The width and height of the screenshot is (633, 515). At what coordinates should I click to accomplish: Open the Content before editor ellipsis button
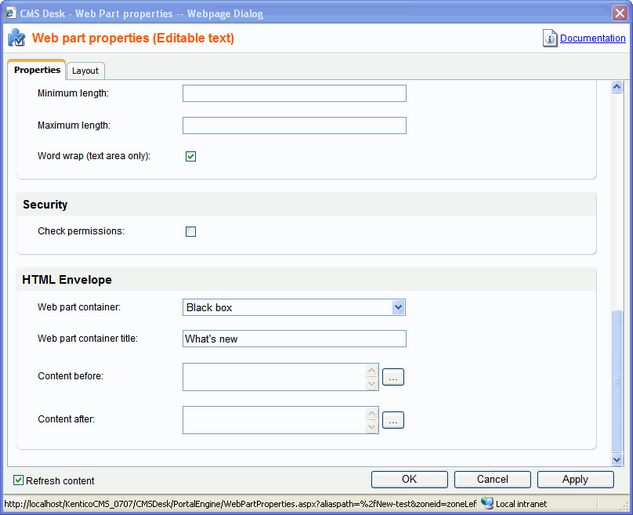coord(393,377)
